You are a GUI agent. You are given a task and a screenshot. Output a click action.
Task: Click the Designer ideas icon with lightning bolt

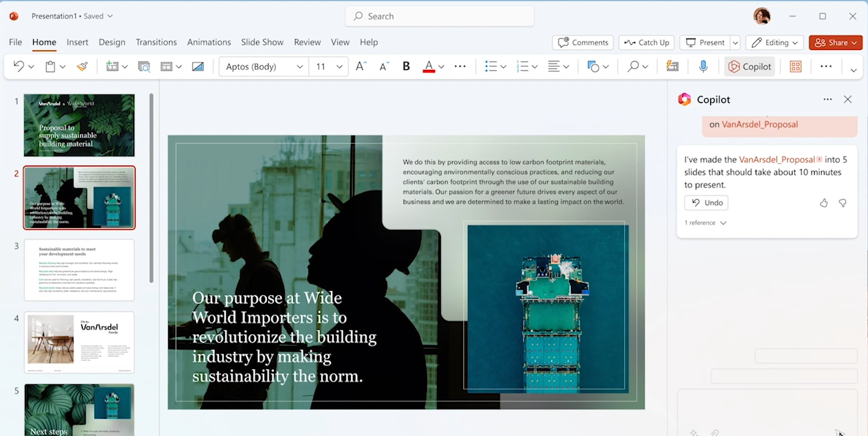[672, 66]
